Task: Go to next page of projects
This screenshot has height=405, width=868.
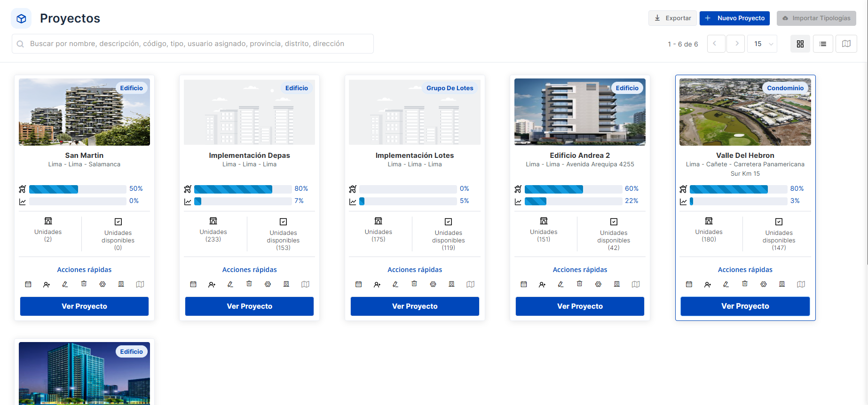Action: tap(736, 44)
